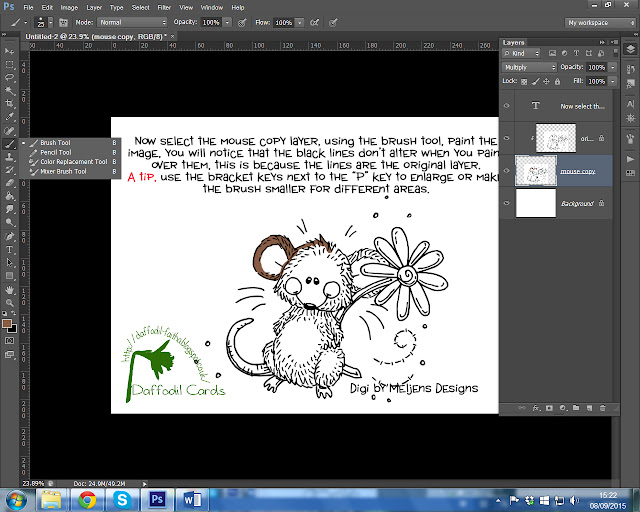Open the Layer menu

(94, 7)
